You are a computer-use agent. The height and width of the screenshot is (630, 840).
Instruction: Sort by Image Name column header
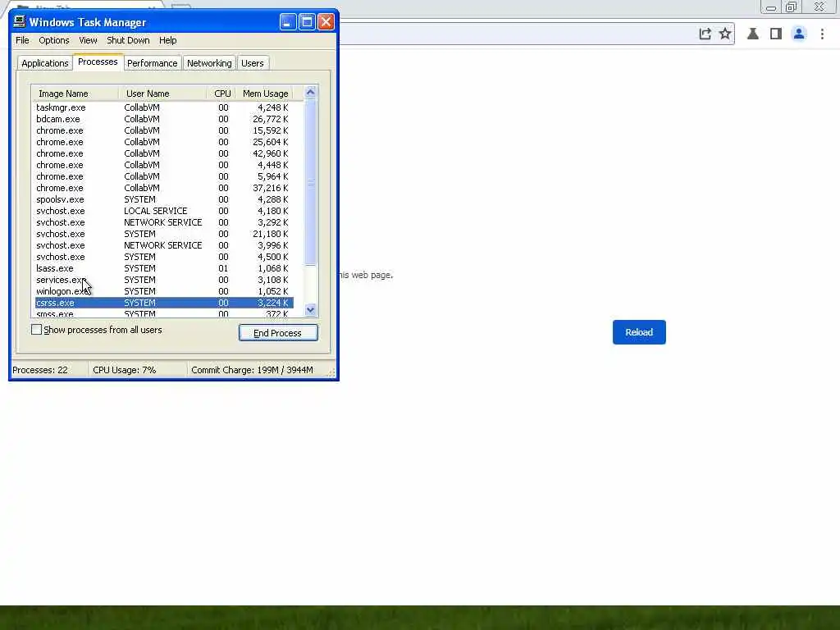[x=75, y=94]
